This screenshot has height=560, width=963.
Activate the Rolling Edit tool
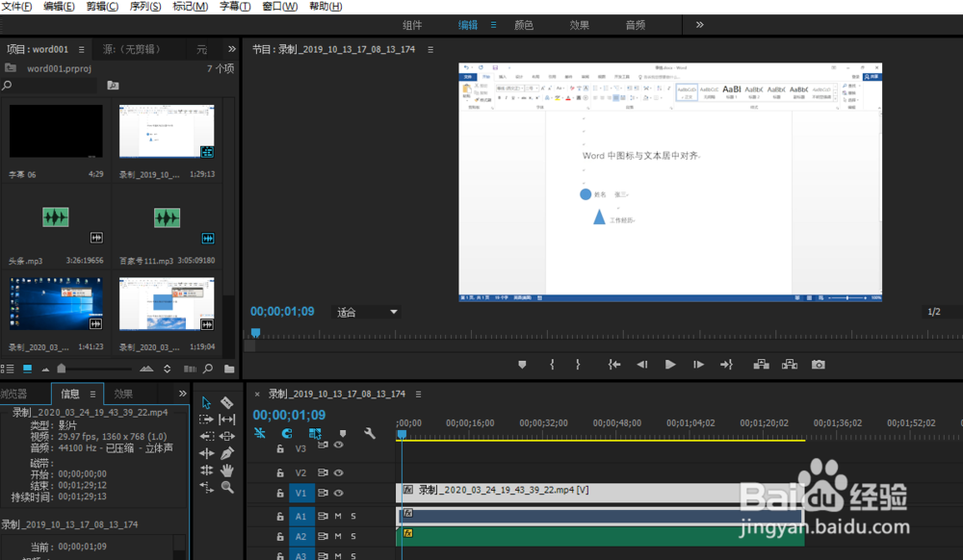coord(206,471)
